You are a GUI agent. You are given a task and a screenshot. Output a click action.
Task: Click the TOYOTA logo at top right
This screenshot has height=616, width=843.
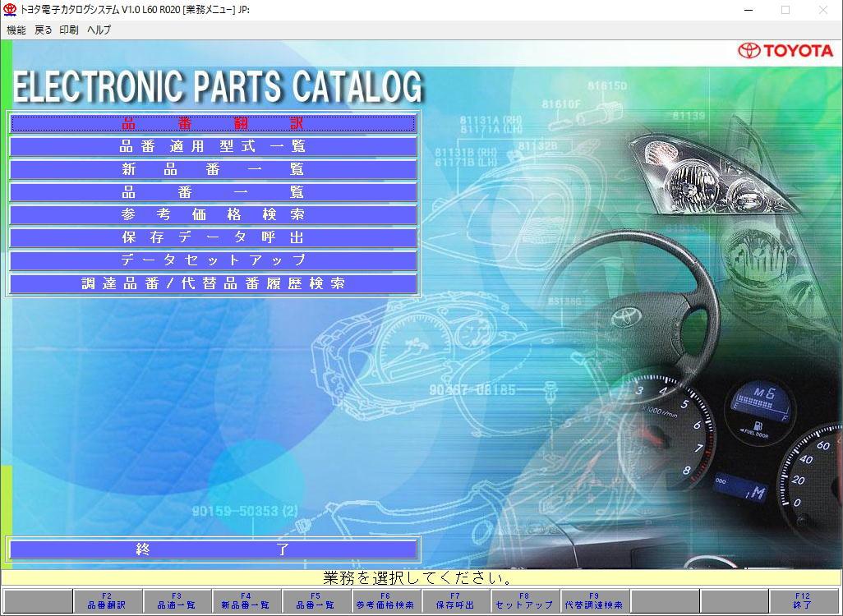785,51
